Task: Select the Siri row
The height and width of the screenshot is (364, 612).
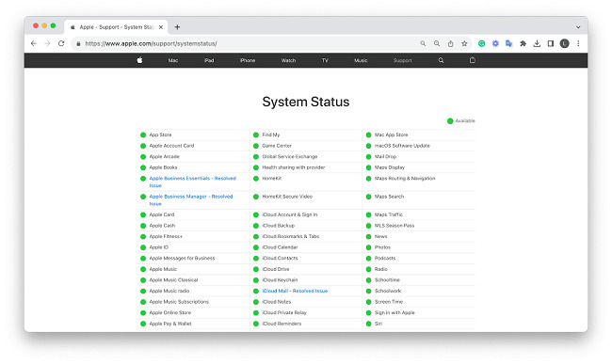Action: pos(419,324)
